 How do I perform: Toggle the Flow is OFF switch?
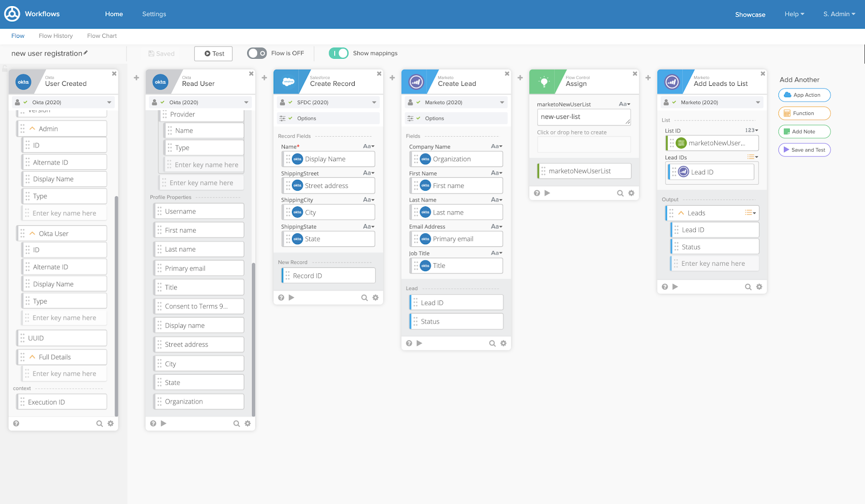[x=257, y=53]
